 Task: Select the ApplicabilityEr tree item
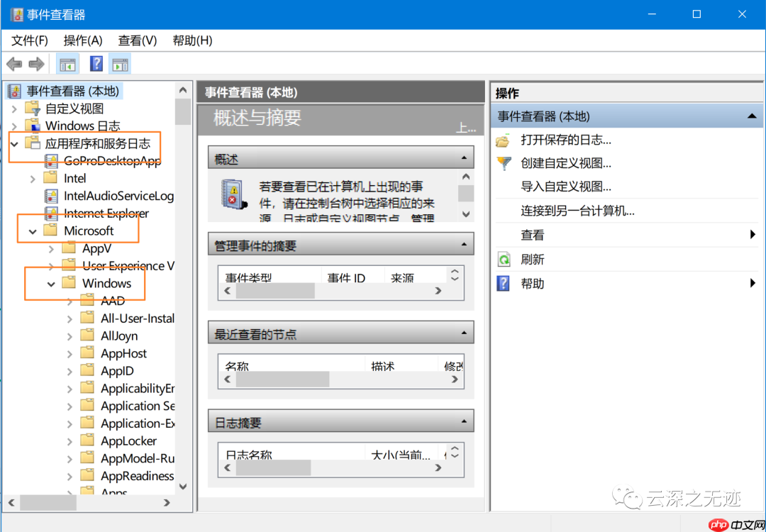coord(138,389)
